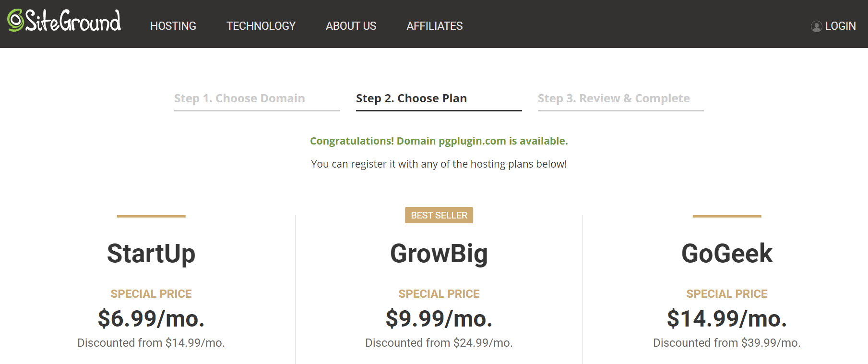This screenshot has height=364, width=868.
Task: Select the Step 2. Choose Plan tab
Action: point(411,98)
